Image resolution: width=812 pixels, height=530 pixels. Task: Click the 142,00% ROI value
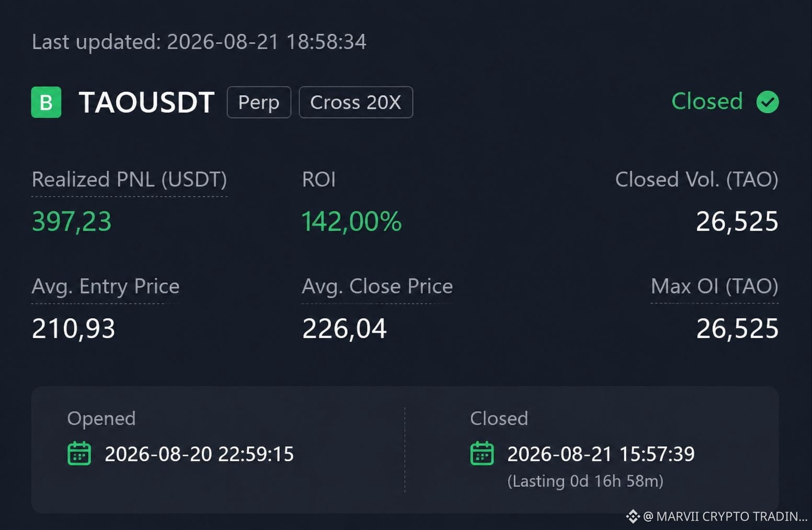click(x=351, y=221)
